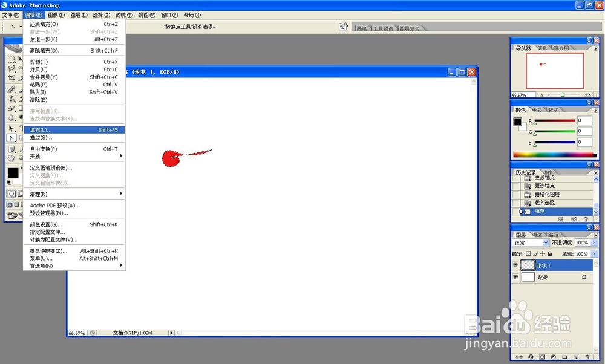The width and height of the screenshot is (605, 364).
Task: Create new adjustment layer icon
Action: [554, 357]
